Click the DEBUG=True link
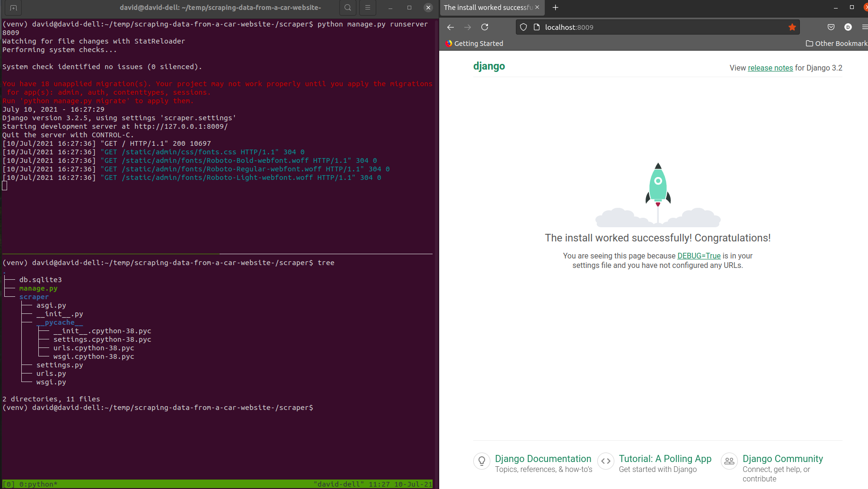The height and width of the screenshot is (489, 868). pos(699,256)
